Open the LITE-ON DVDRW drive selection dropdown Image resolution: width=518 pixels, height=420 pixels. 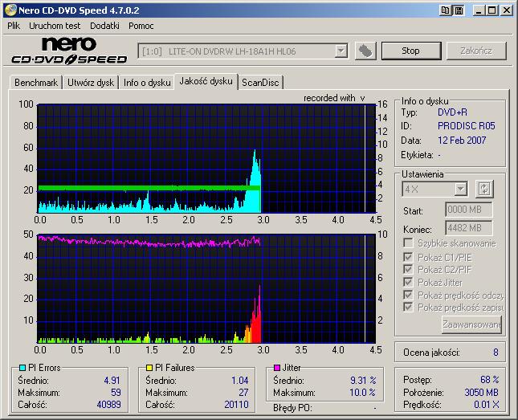point(341,51)
